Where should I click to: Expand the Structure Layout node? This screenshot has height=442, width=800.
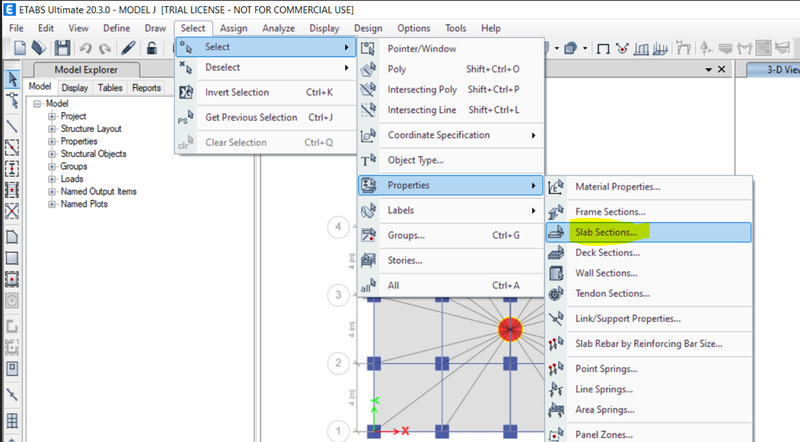pyautogui.click(x=52, y=129)
